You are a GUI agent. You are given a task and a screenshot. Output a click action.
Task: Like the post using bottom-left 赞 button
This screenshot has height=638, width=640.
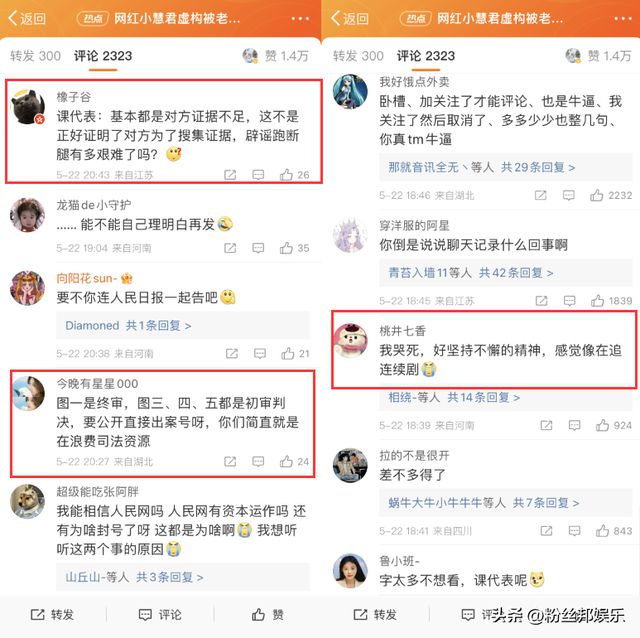tap(267, 614)
